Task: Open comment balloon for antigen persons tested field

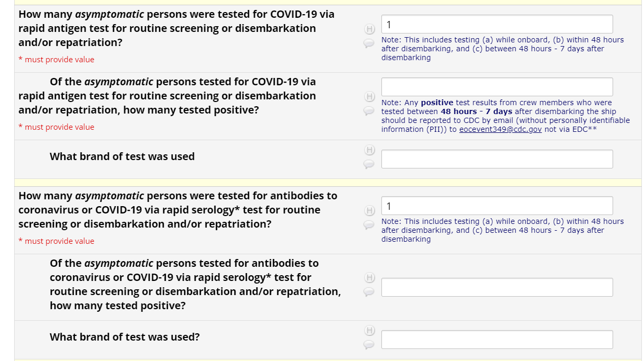Action: tap(369, 44)
